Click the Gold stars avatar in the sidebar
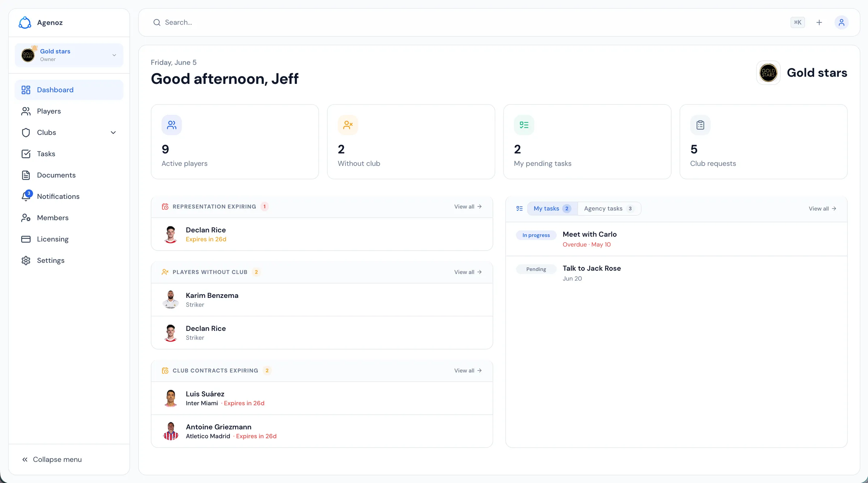Screen dimensions: 868x483 pos(28,55)
